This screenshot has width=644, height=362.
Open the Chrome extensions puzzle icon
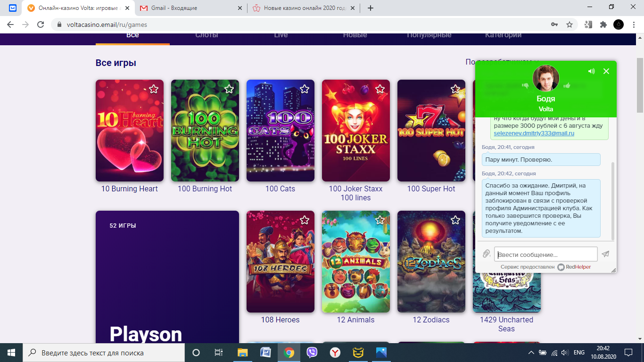coord(603,25)
